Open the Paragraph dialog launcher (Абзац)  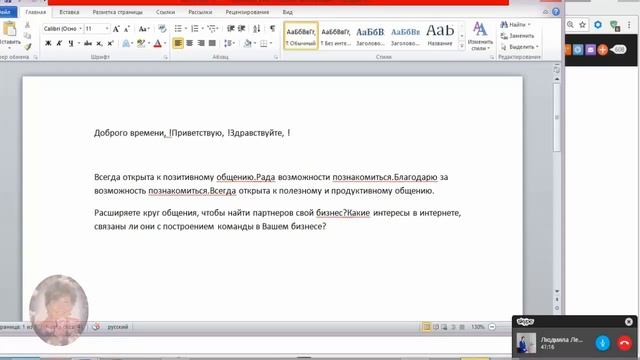point(276,58)
